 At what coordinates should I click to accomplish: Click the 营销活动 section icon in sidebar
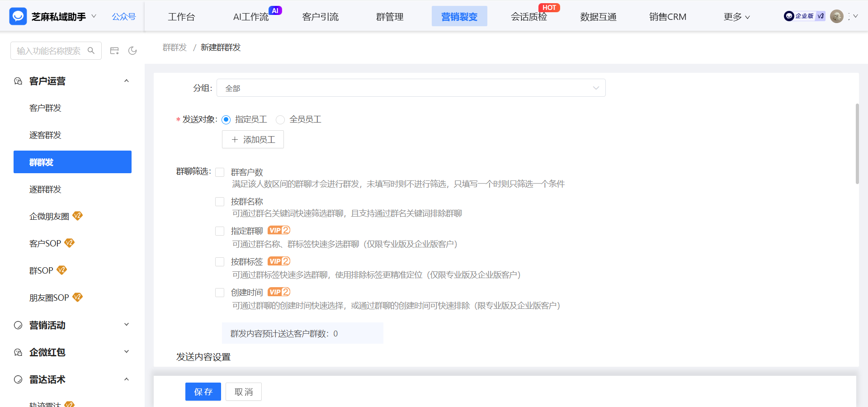tap(18, 325)
